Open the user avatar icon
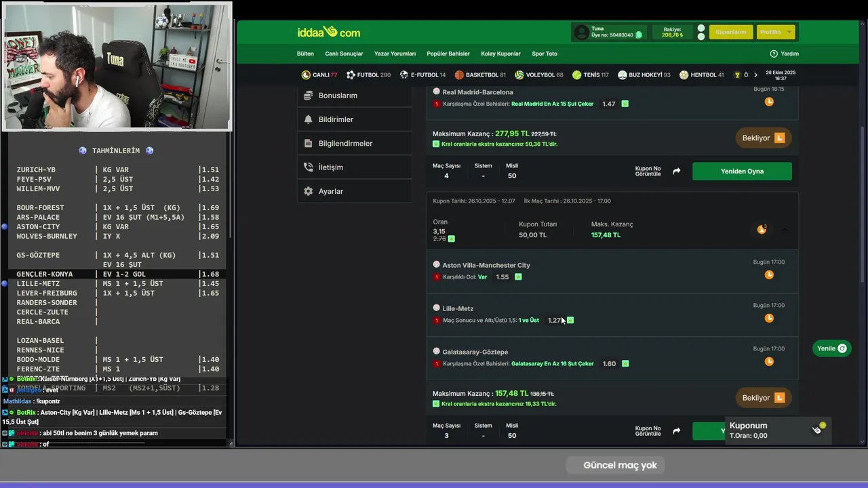Screen dimensions: 868x488 pyautogui.click(x=581, y=32)
